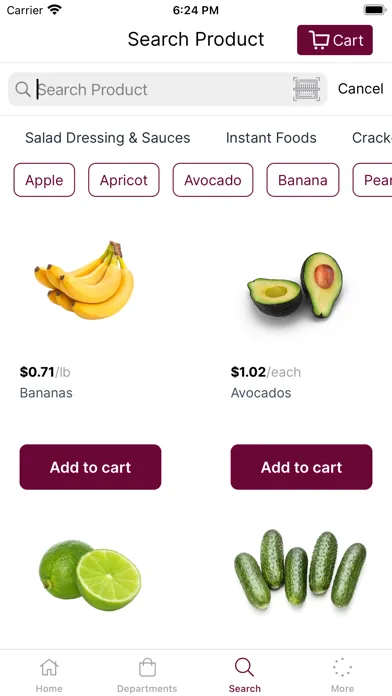
Task: Open the More dotted circle icon
Action: (342, 668)
